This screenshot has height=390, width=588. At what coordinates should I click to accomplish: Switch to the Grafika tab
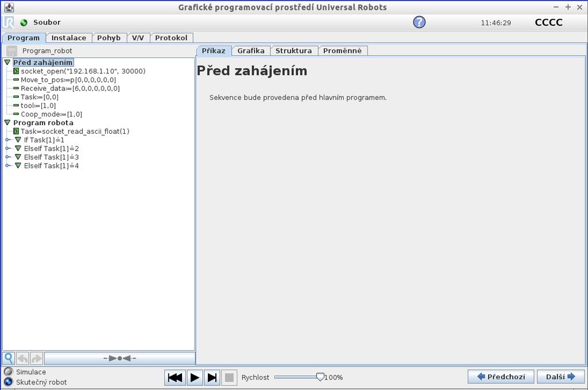[251, 51]
